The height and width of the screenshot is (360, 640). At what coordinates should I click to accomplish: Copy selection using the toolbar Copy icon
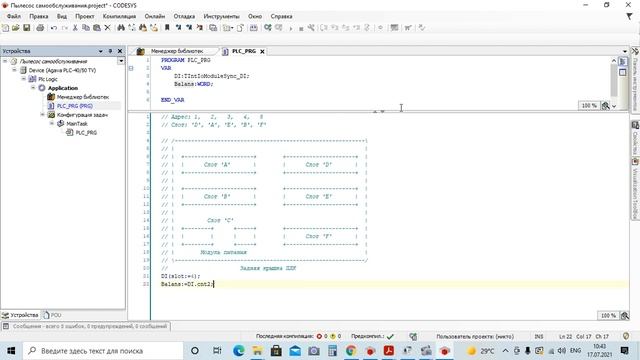point(86,28)
